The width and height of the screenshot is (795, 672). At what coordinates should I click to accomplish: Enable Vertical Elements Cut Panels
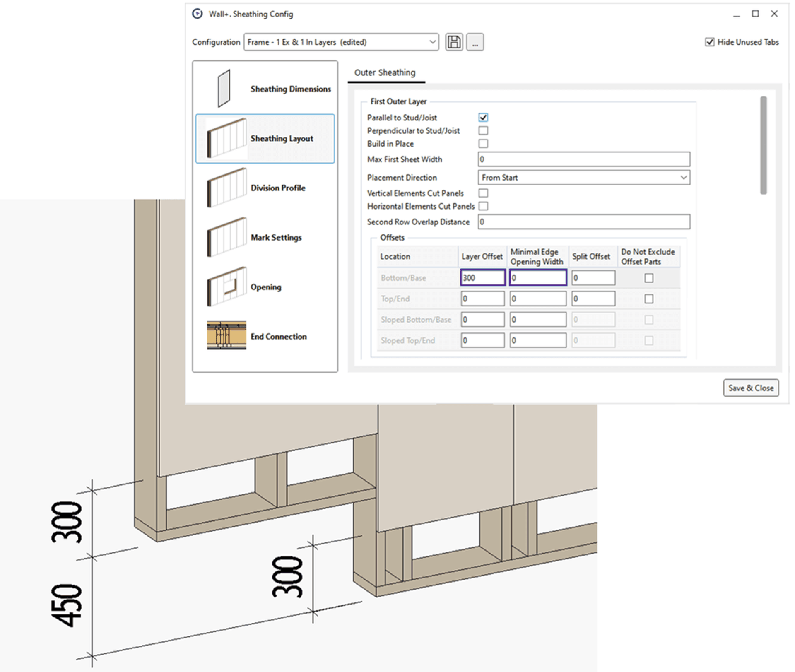coord(483,193)
